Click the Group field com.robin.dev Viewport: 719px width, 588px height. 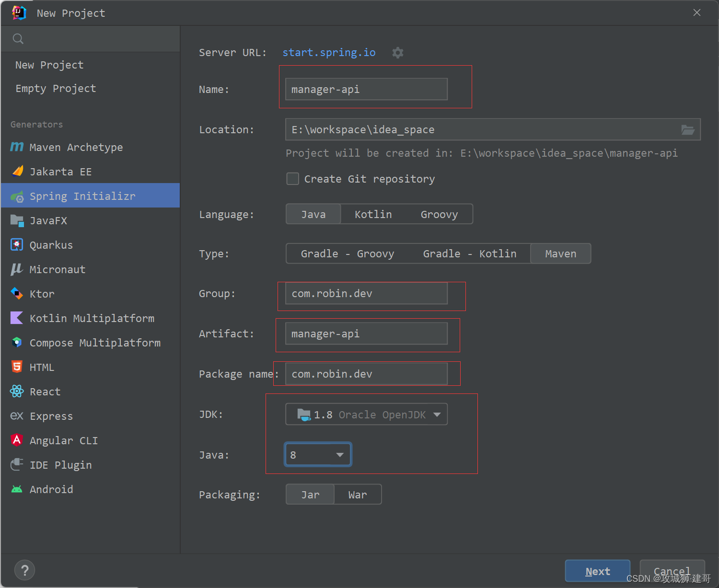pos(367,293)
